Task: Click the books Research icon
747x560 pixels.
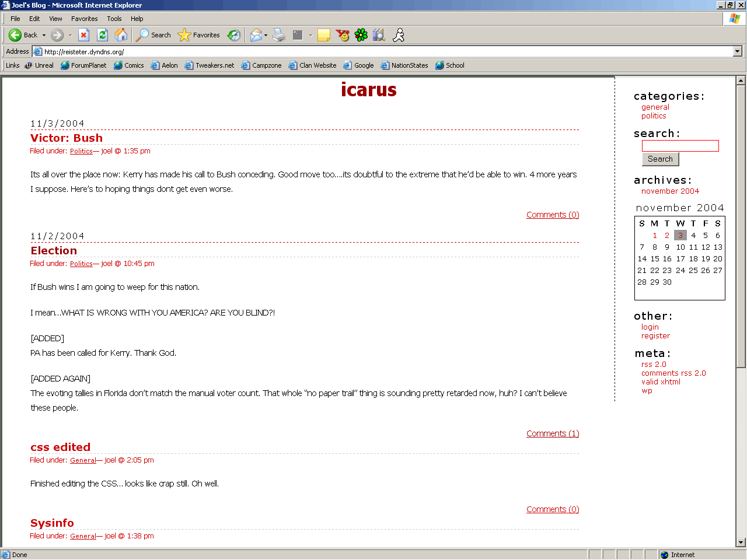Action: coord(379,35)
